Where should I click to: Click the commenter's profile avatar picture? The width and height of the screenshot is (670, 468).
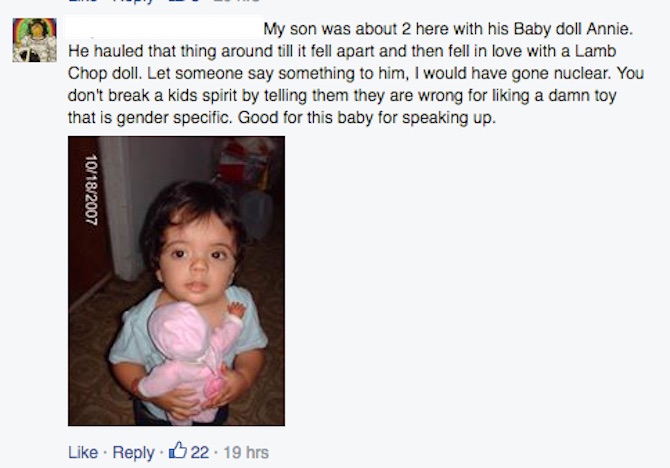coord(31,39)
